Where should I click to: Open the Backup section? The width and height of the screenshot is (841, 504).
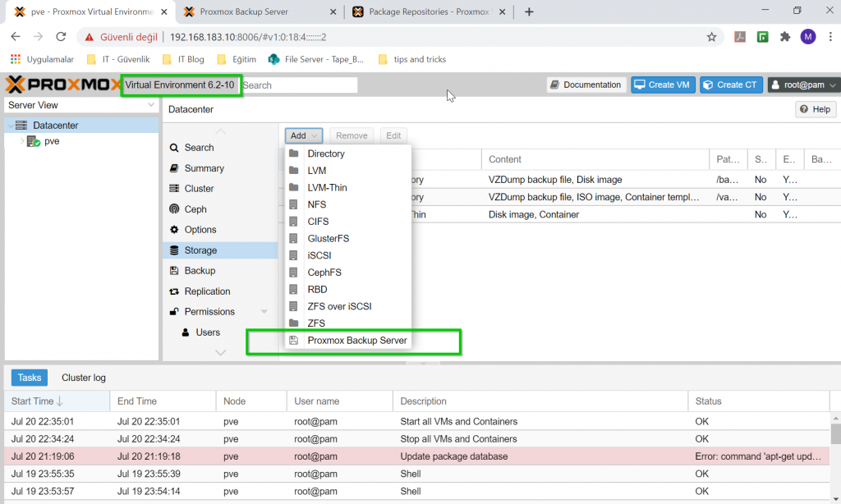pyautogui.click(x=220, y=271)
